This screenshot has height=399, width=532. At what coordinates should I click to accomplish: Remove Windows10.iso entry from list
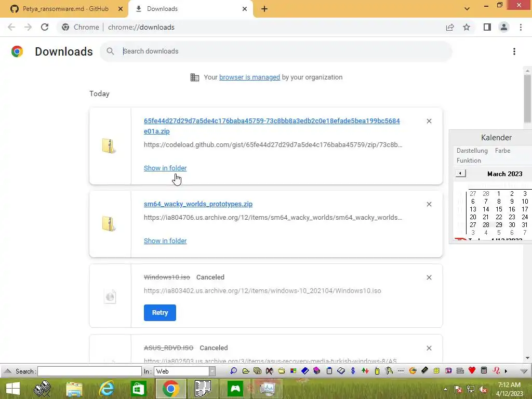tap(429, 277)
